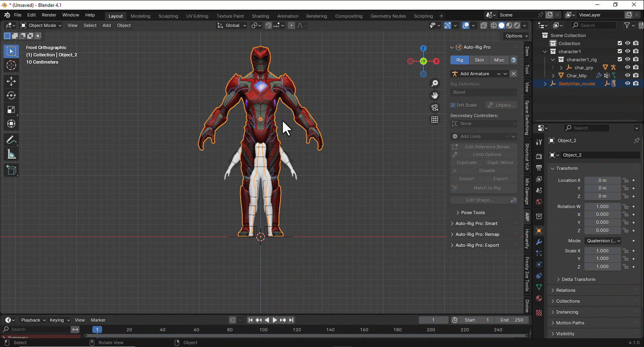The width and height of the screenshot is (644, 347).
Task: Open the Output properties tab icon
Action: point(539,167)
